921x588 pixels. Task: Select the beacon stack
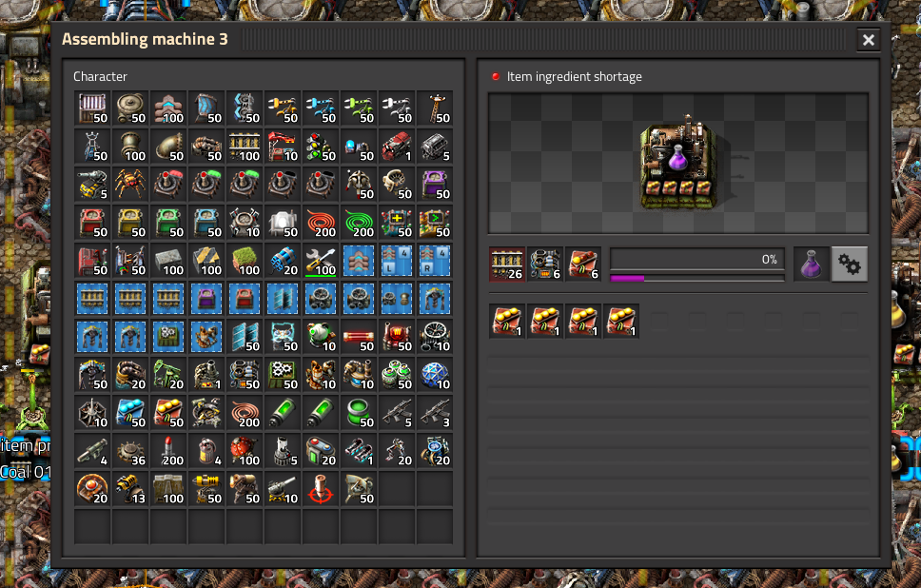92,413
